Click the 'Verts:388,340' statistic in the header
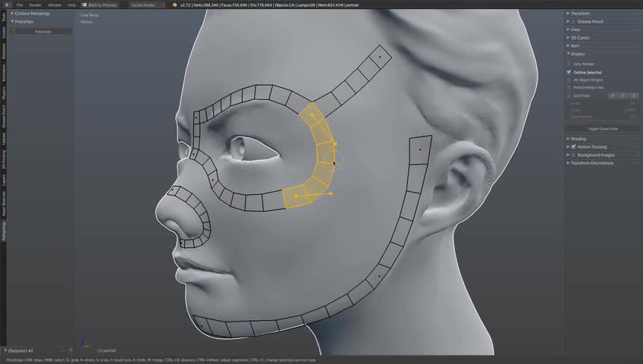643x364 pixels. pyautogui.click(x=205, y=5)
